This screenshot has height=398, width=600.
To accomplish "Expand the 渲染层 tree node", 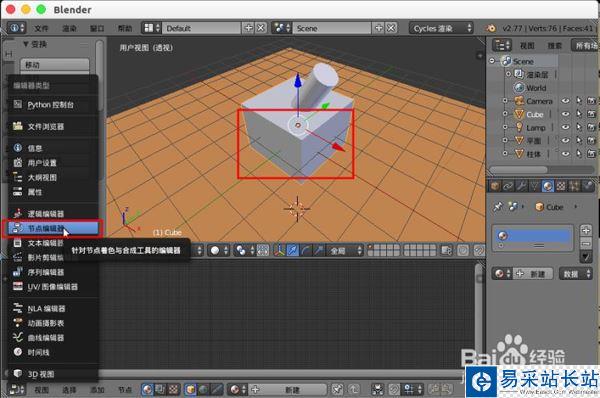I will click(508, 74).
